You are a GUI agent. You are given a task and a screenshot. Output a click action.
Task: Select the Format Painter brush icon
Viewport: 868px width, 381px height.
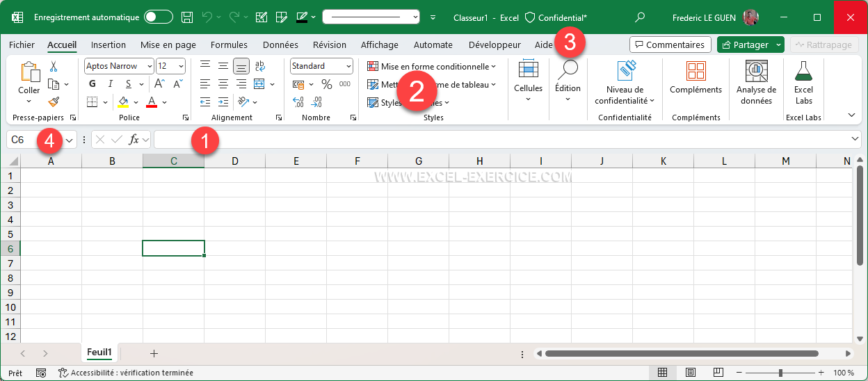54,102
